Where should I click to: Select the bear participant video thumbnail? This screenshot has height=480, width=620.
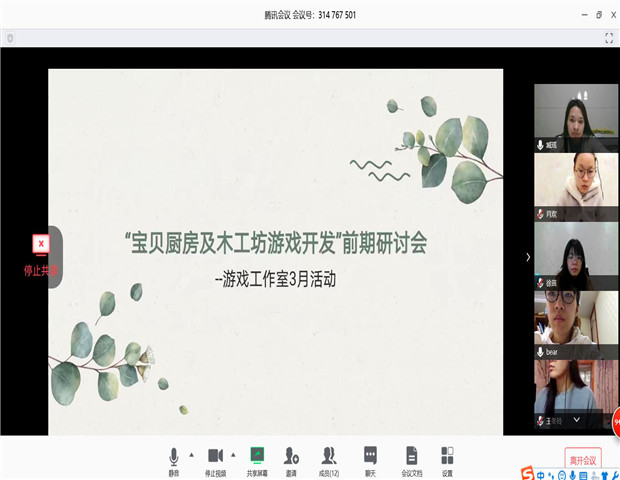pos(575,324)
